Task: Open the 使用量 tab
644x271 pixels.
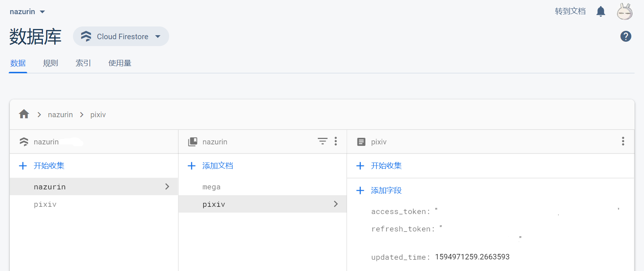Action: [x=120, y=63]
